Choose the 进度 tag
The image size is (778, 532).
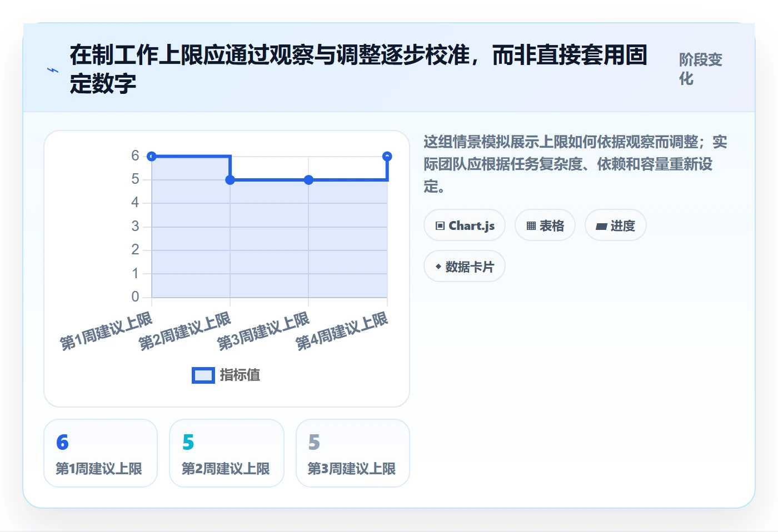pyautogui.click(x=616, y=225)
